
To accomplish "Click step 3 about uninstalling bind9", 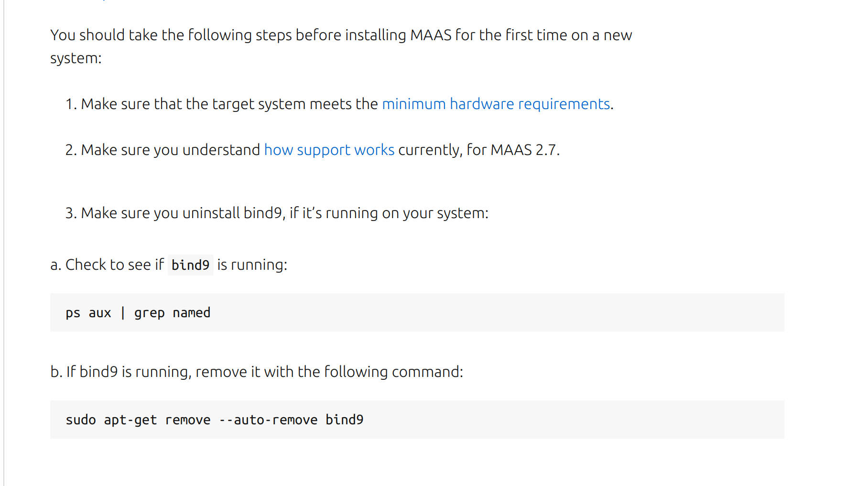I will click(284, 213).
